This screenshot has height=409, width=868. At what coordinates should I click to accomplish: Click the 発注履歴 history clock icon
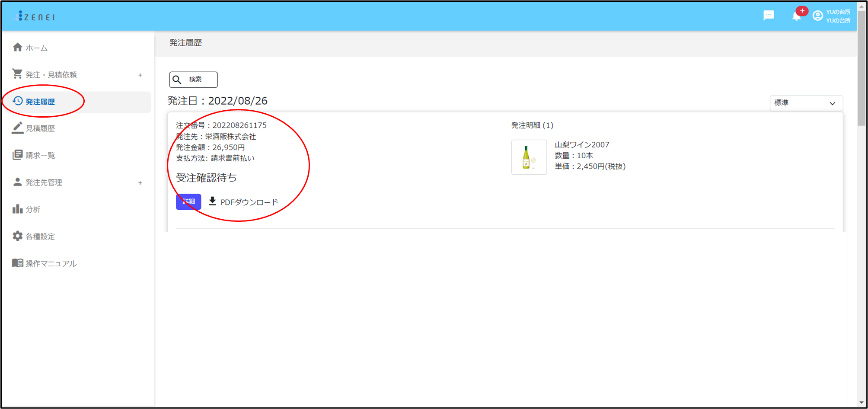17,101
